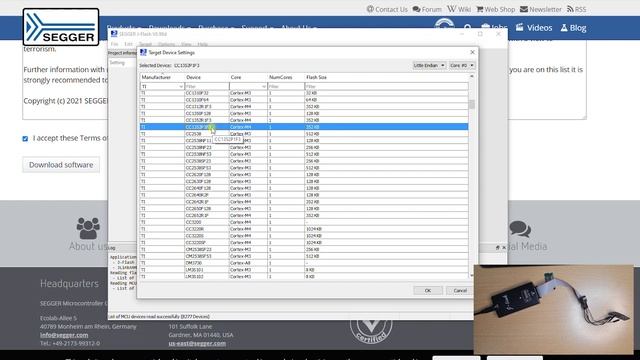
Task: Select the DM3730 device row
Action: click(304, 263)
